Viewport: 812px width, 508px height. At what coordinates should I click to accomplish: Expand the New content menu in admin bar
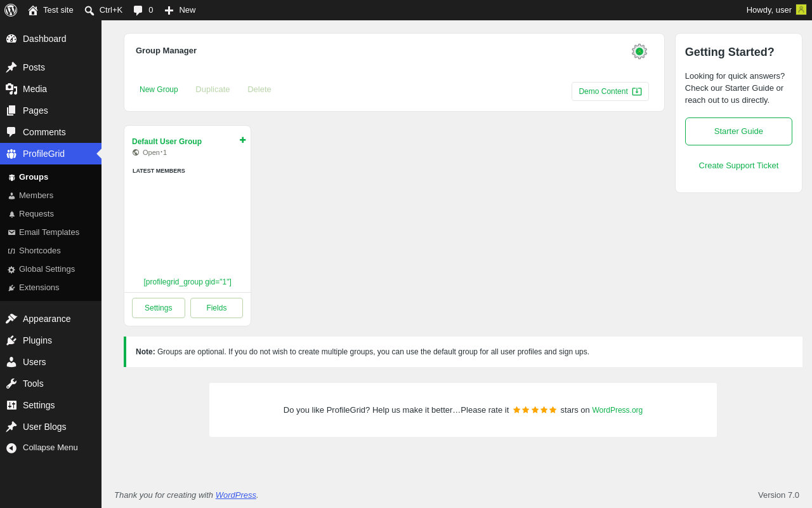(x=180, y=10)
